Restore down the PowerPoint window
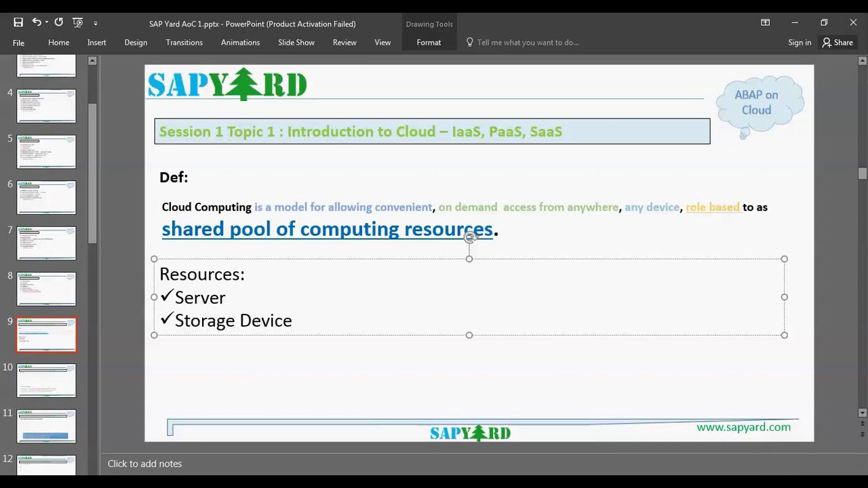Image resolution: width=868 pixels, height=488 pixels. click(824, 22)
